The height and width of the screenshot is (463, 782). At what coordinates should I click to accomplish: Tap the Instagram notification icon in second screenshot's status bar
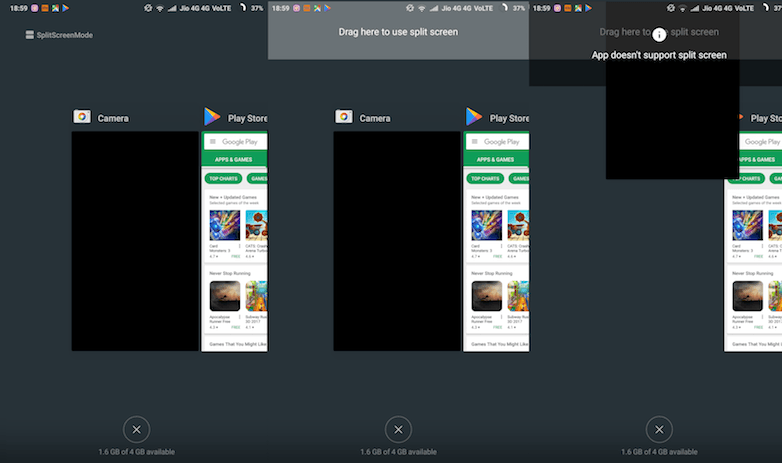pyautogui.click(x=296, y=8)
